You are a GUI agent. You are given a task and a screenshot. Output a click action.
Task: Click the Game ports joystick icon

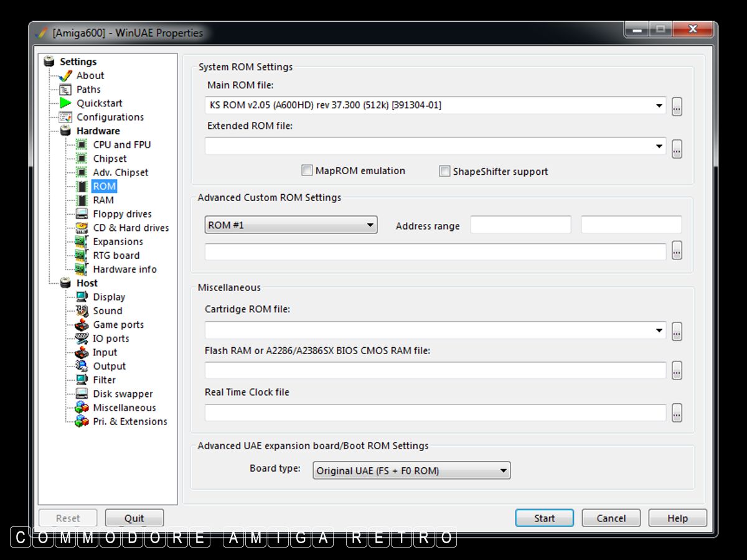pos(82,325)
